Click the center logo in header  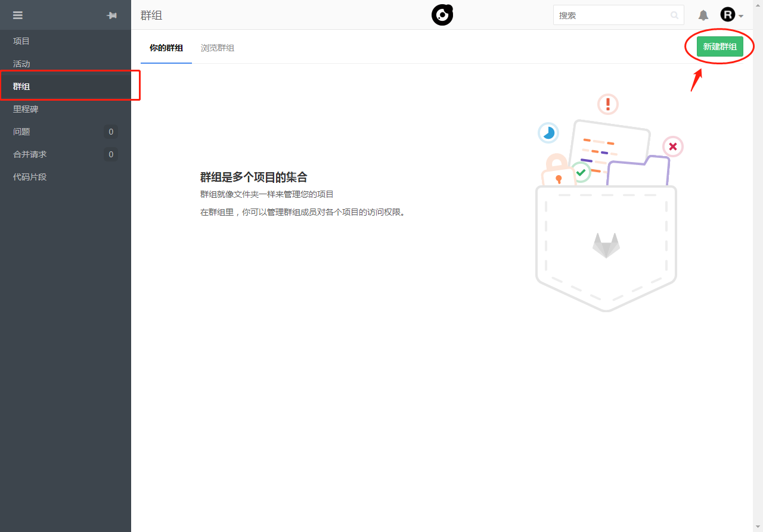(x=442, y=15)
